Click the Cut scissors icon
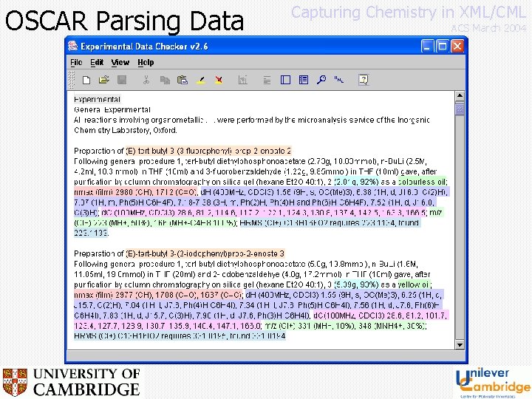The image size is (532, 399). (x=146, y=80)
